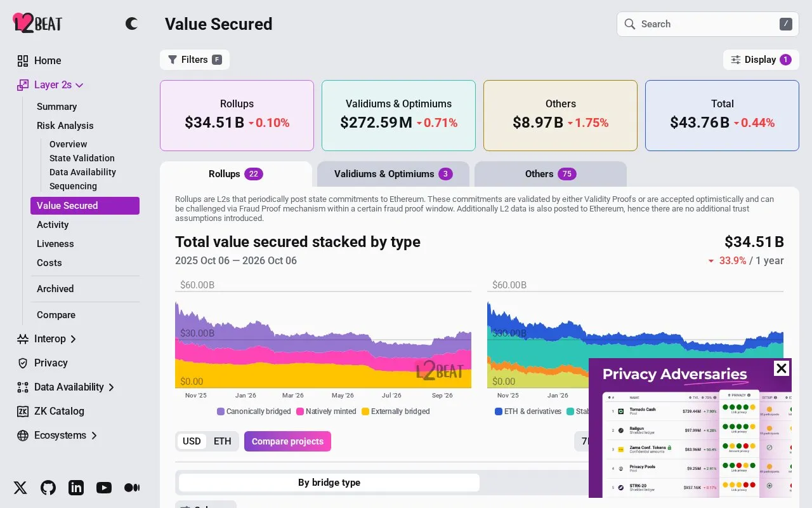Open the Medium social icon

132,488
